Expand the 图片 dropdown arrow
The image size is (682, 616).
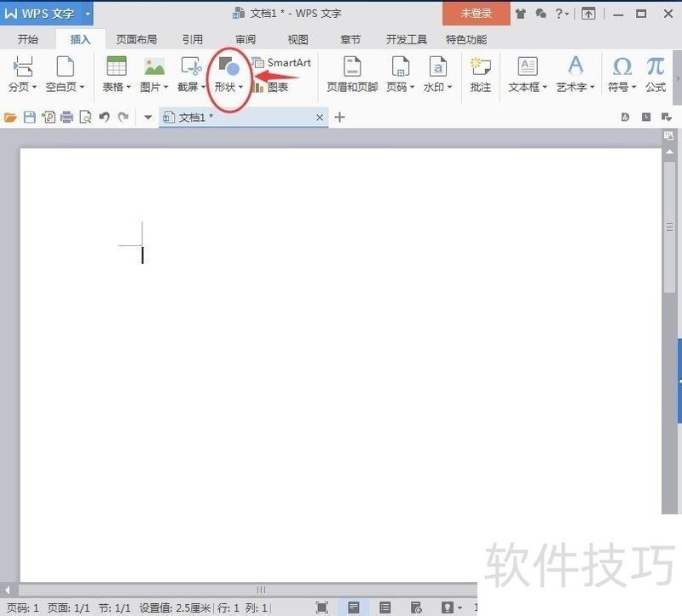[x=165, y=88]
